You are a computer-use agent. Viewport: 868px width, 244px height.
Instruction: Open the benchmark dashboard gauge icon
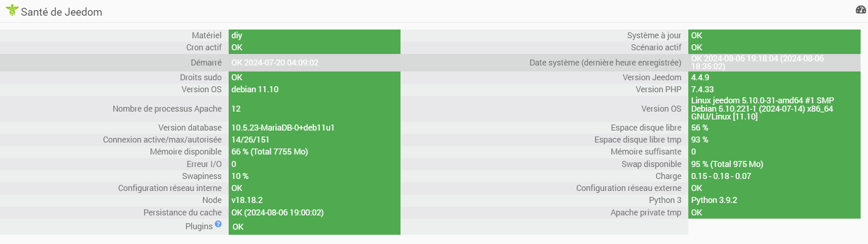[x=861, y=10]
